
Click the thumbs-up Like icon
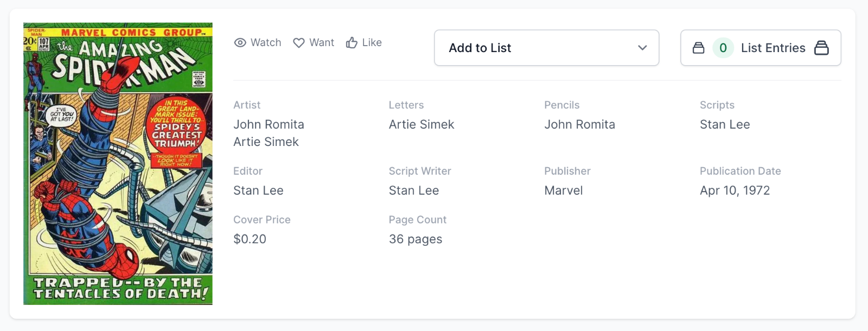click(x=352, y=43)
